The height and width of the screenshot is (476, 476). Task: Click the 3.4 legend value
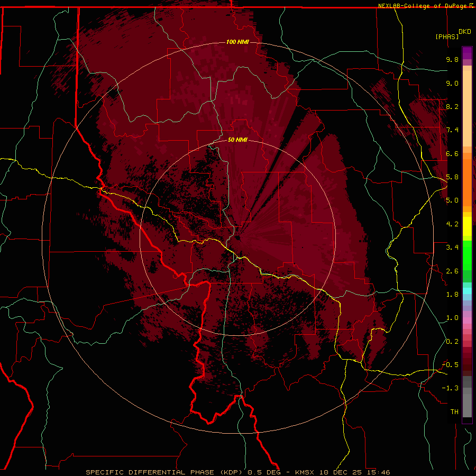pyautogui.click(x=452, y=248)
